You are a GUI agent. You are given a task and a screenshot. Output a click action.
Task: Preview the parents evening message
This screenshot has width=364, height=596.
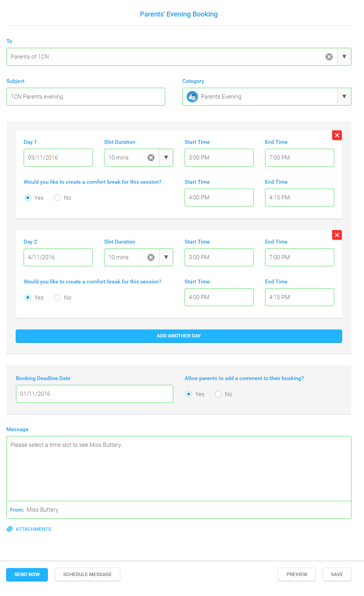[297, 574]
